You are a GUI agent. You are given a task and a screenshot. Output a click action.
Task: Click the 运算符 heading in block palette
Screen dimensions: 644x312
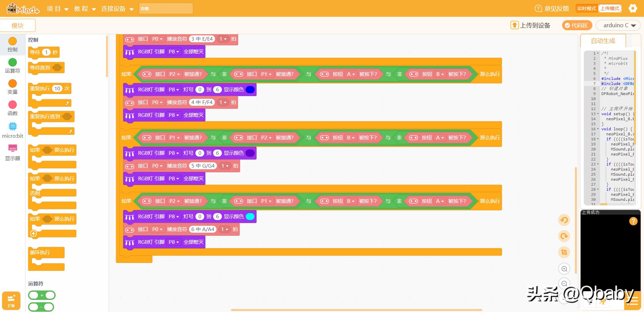[36, 283]
